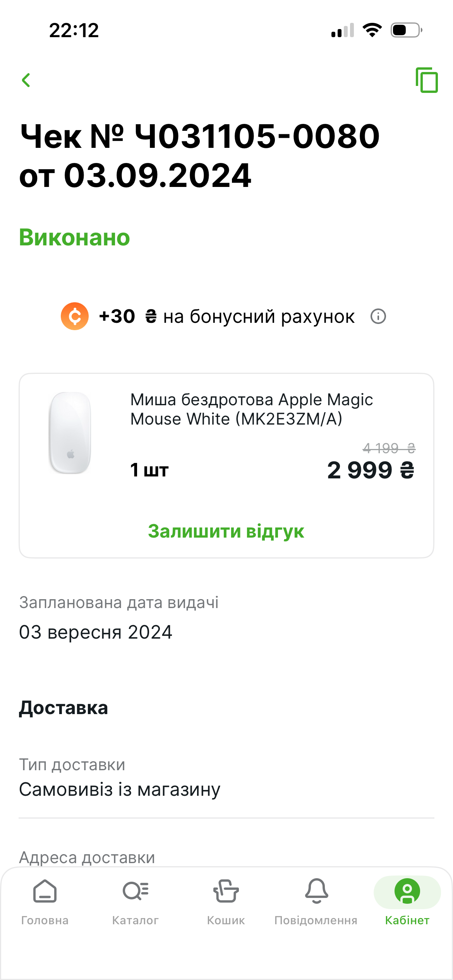
Task: Open Каталог search-list icon
Action: coord(136,891)
